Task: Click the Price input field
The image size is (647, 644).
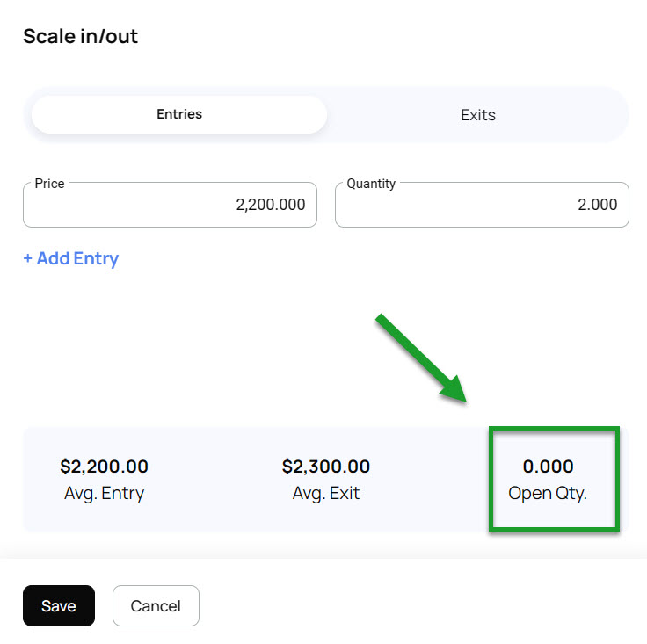Action: click(x=170, y=205)
